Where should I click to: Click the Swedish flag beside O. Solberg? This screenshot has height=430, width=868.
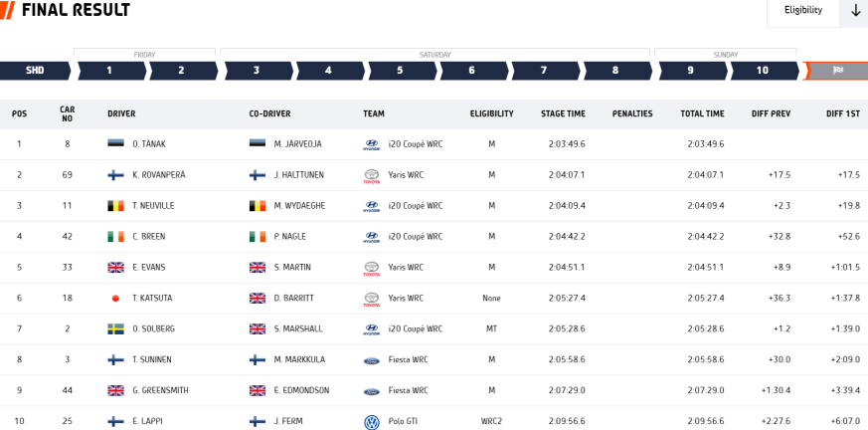(x=115, y=329)
